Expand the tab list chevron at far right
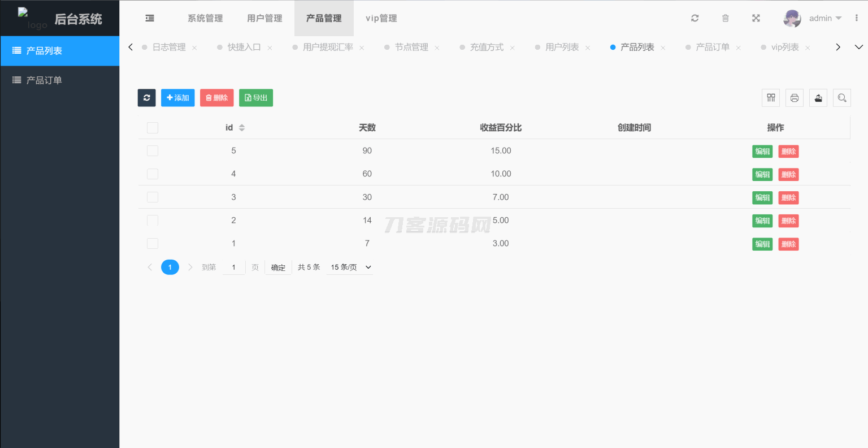868x448 pixels. pyautogui.click(x=858, y=47)
